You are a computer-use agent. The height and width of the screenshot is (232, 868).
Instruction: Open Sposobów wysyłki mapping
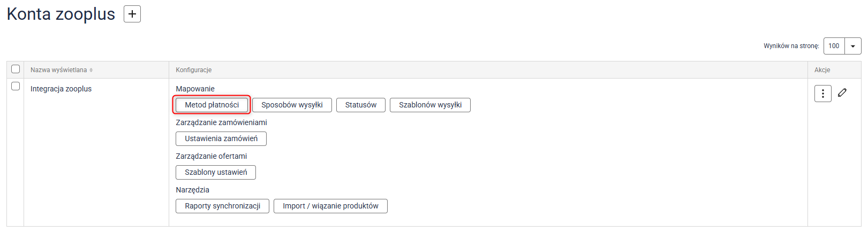point(292,105)
